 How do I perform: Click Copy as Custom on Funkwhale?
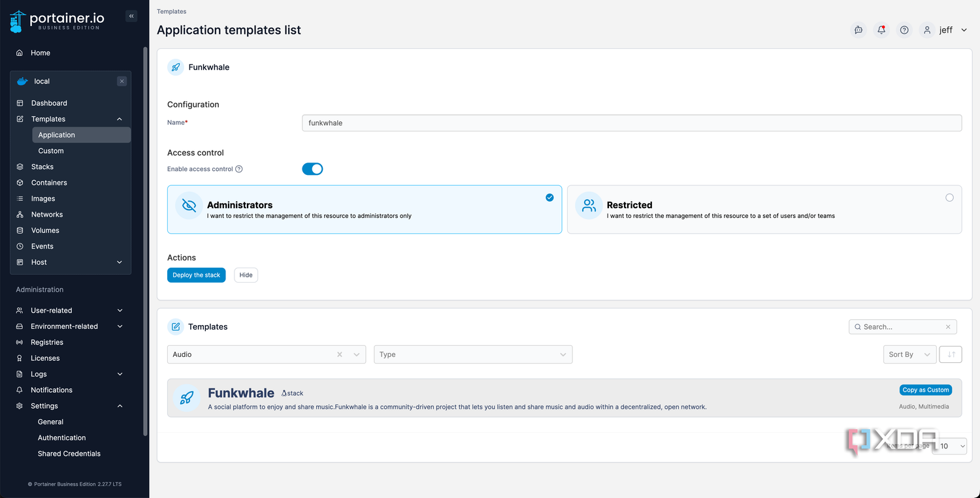pos(925,390)
